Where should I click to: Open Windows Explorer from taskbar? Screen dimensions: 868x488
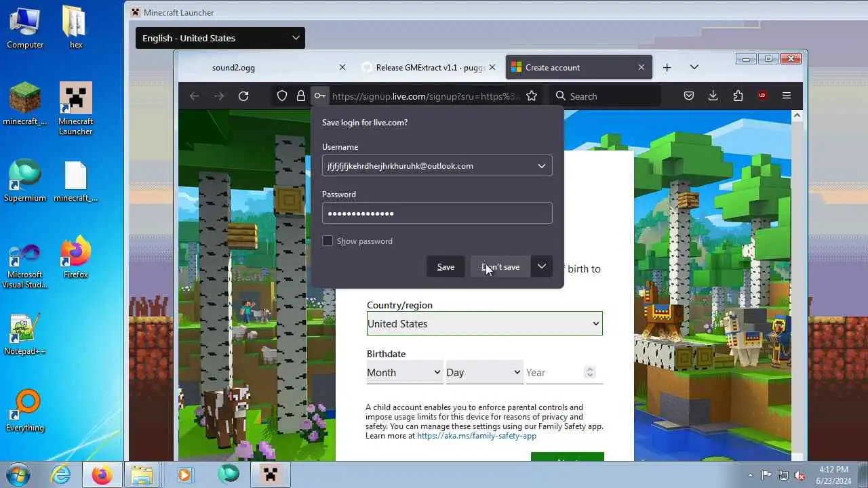[x=142, y=474]
